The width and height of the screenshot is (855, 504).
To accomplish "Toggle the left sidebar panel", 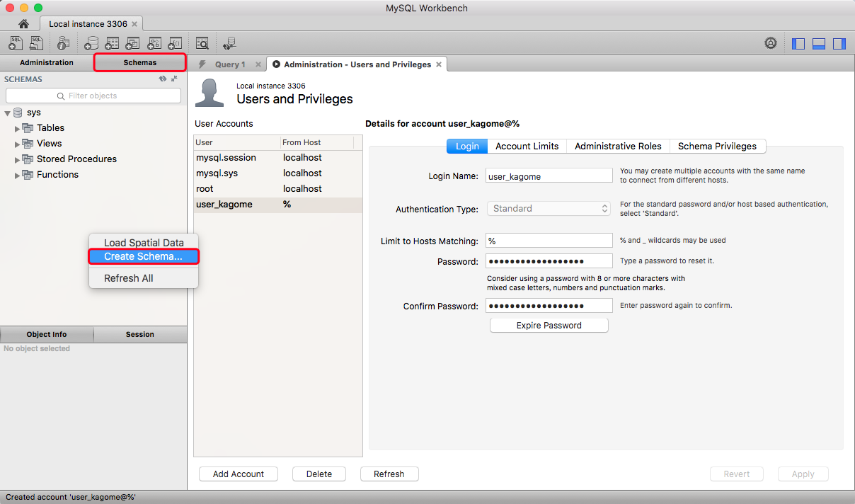I will click(x=798, y=43).
